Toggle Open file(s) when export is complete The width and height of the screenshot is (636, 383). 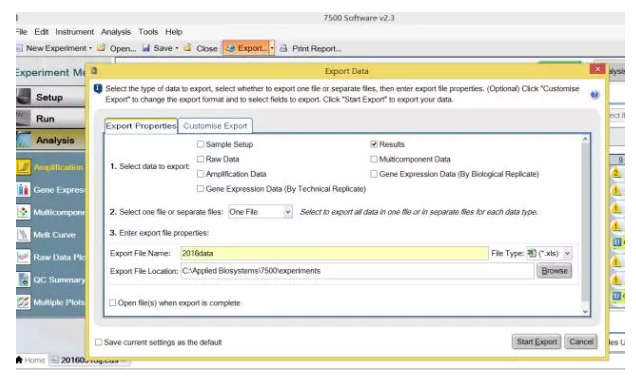[x=112, y=303]
